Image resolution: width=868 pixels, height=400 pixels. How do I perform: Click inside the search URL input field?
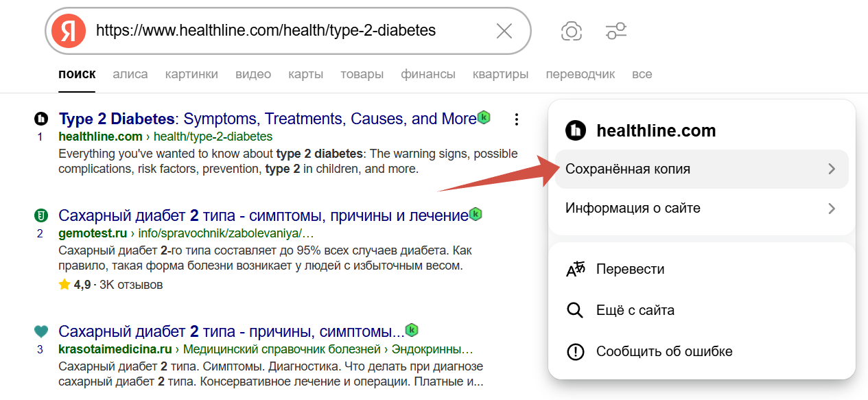pyautogui.click(x=288, y=31)
